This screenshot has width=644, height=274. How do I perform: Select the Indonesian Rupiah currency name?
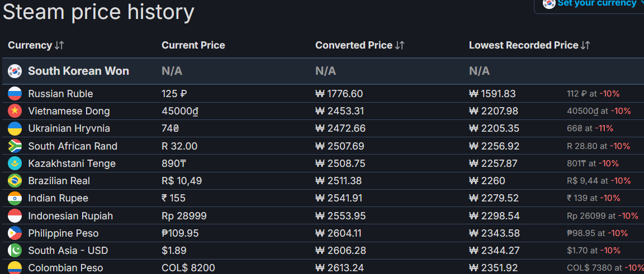70,216
